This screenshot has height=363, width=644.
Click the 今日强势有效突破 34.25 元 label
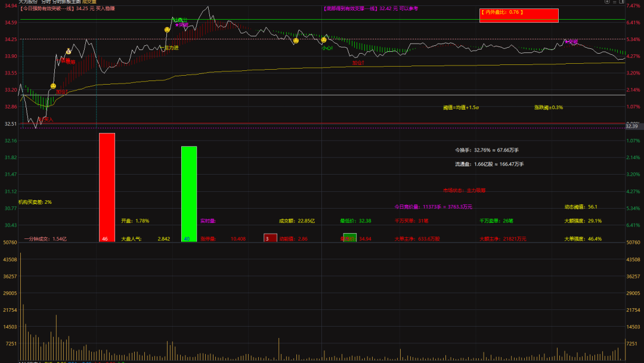click(67, 9)
